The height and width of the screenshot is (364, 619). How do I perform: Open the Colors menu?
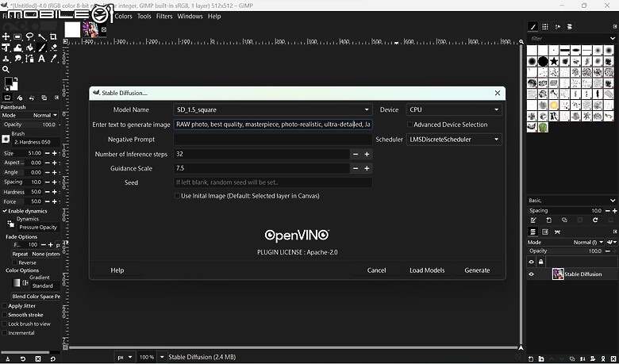(x=123, y=16)
